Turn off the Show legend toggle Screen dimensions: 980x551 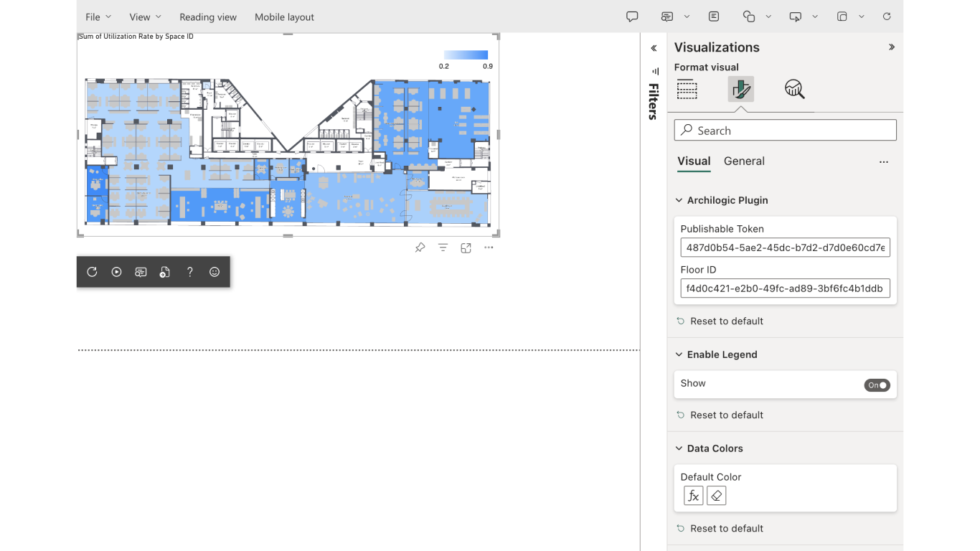(x=877, y=385)
